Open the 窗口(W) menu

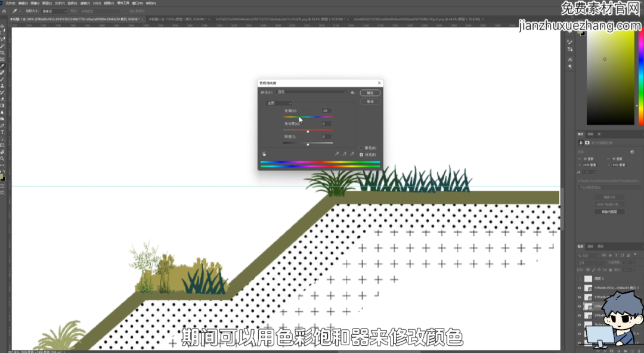point(138,4)
